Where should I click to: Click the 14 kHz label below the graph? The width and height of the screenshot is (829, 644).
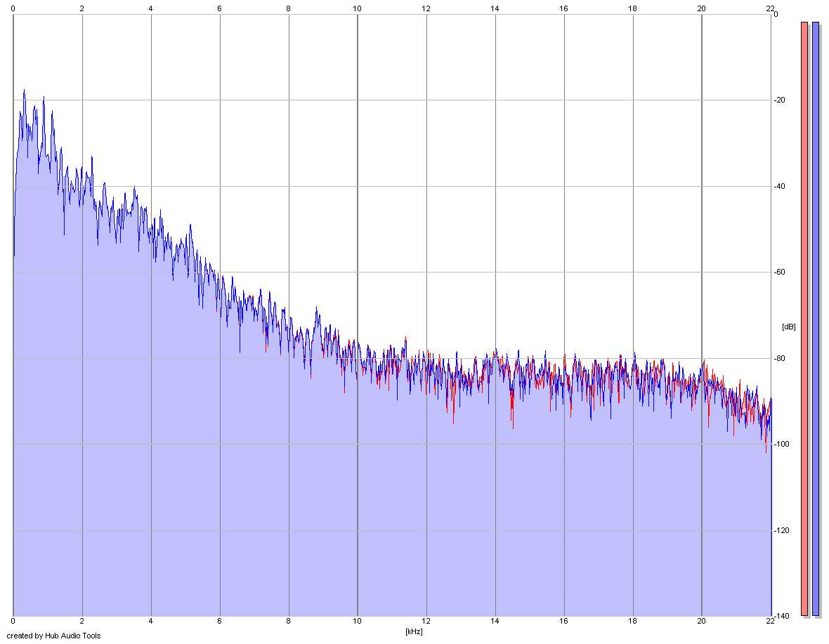(495, 622)
